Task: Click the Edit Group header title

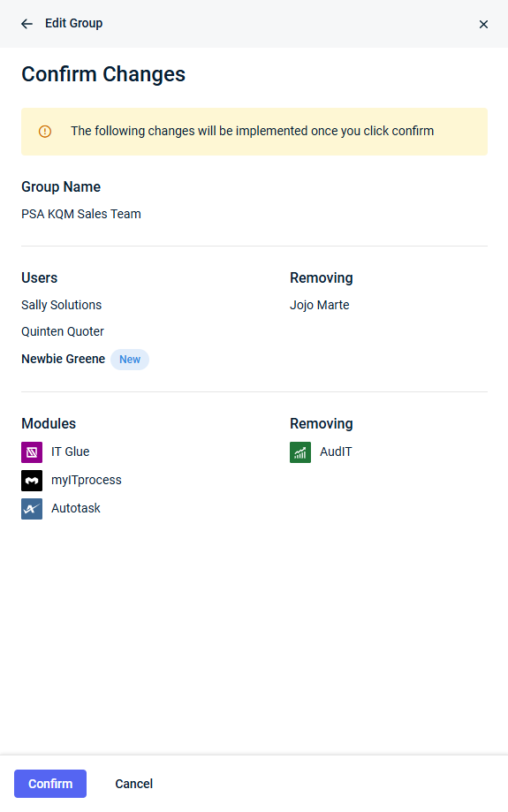Action: point(73,23)
